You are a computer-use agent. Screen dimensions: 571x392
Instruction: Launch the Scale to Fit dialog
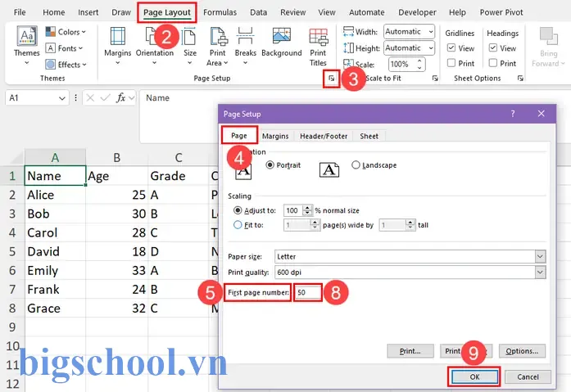(x=435, y=79)
